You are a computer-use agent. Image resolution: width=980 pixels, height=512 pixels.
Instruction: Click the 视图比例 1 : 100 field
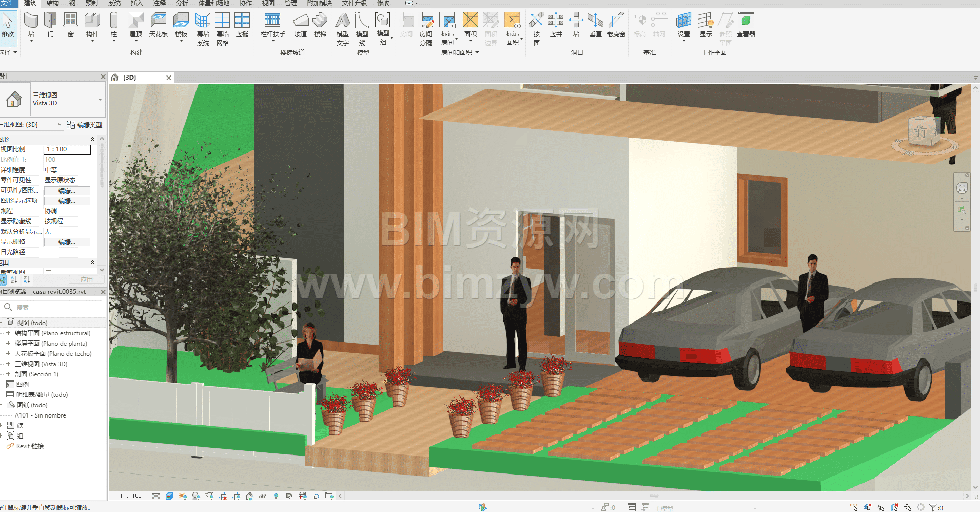pyautogui.click(x=67, y=149)
